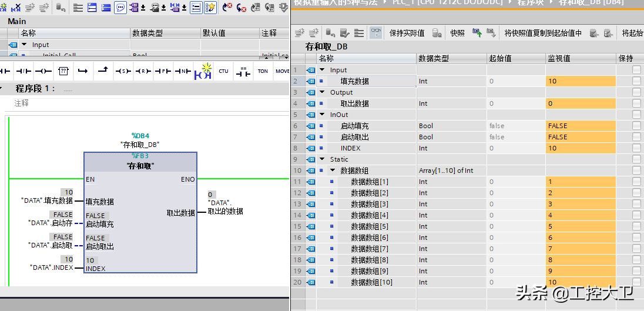Check the retain box for 填充数据
Image resolution: width=644 pixels, height=311 pixels.
pyautogui.click(x=636, y=81)
